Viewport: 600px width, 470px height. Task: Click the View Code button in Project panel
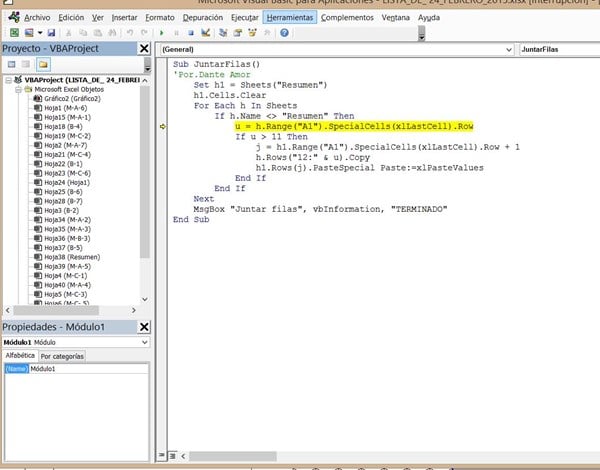tap(11, 65)
